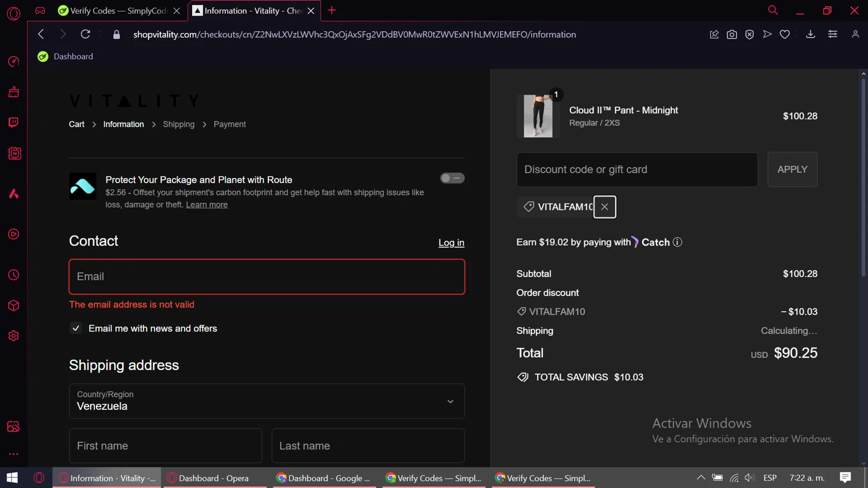Switch to Verify Codes — SimplyCodes tab

tap(119, 10)
